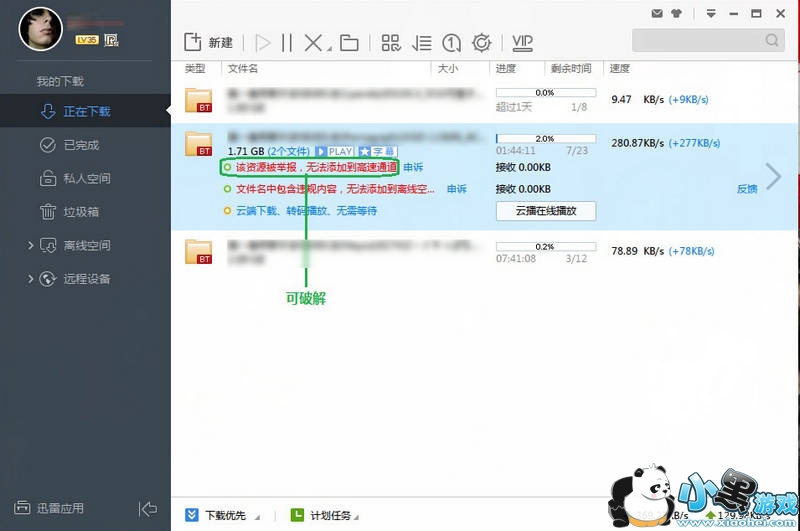Click the 2.0% progress bar
Screen dimensions: 800x531
(x=545, y=139)
